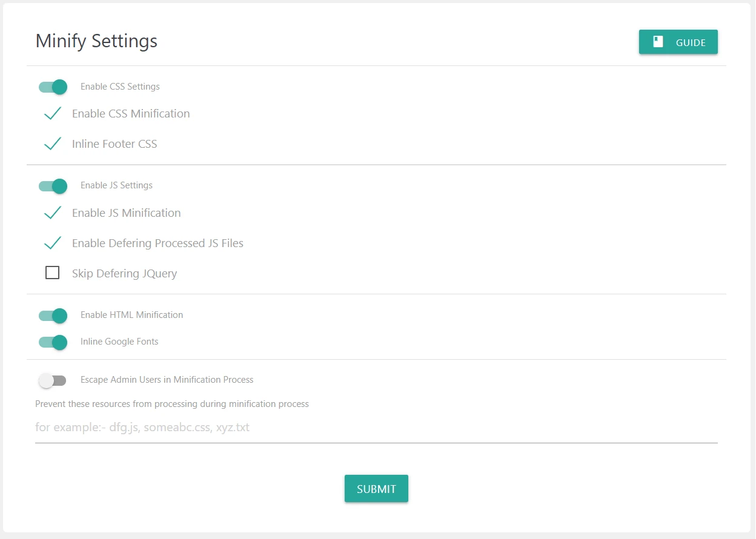This screenshot has height=539, width=756.
Task: Click the book icon on the Guide button
Action: 658,42
